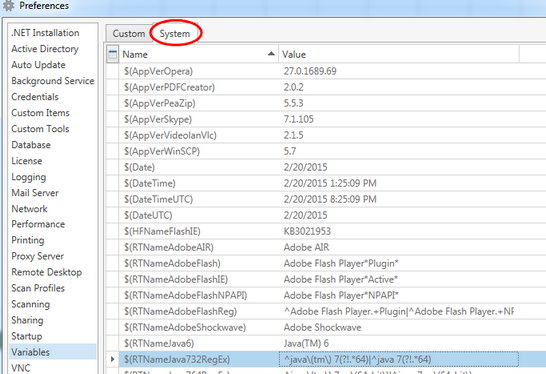Click the row indicator arrow beside $(RTNameJava732RegEx)
Screen dimensions: 546x374
pos(112,359)
